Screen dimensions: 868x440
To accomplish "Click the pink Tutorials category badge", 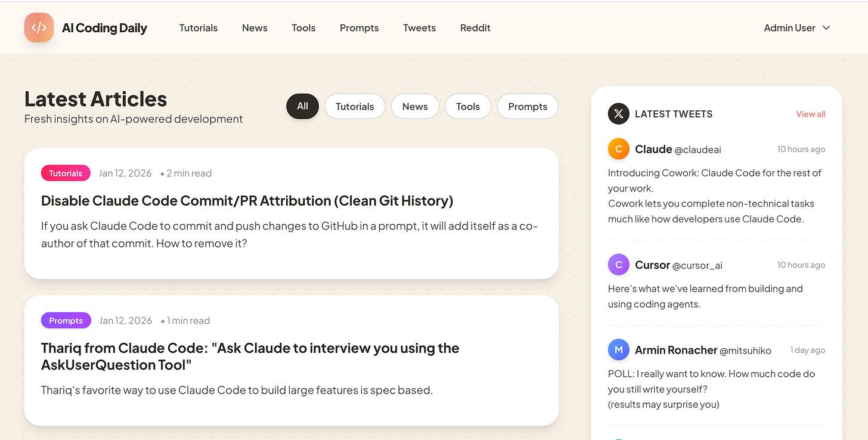I will [x=66, y=173].
